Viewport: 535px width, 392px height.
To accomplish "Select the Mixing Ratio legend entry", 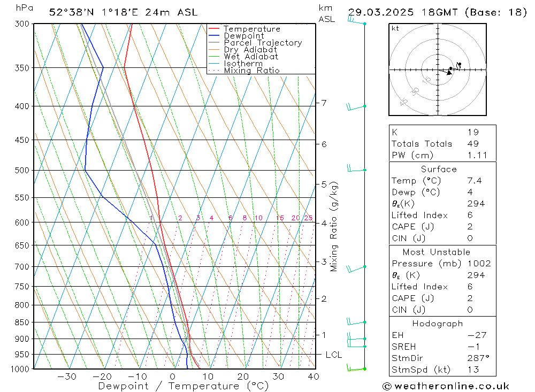I will tap(243, 70).
